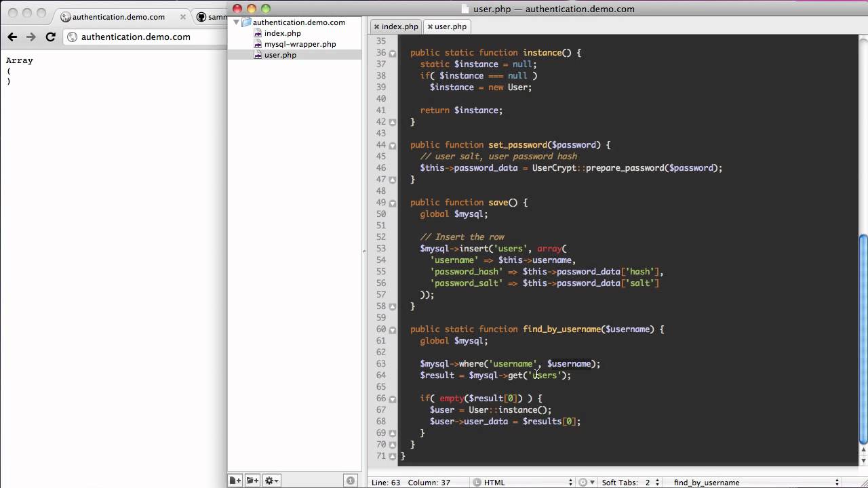Open the HTML language selector
Screen dimensions: 868x488
pos(522,482)
